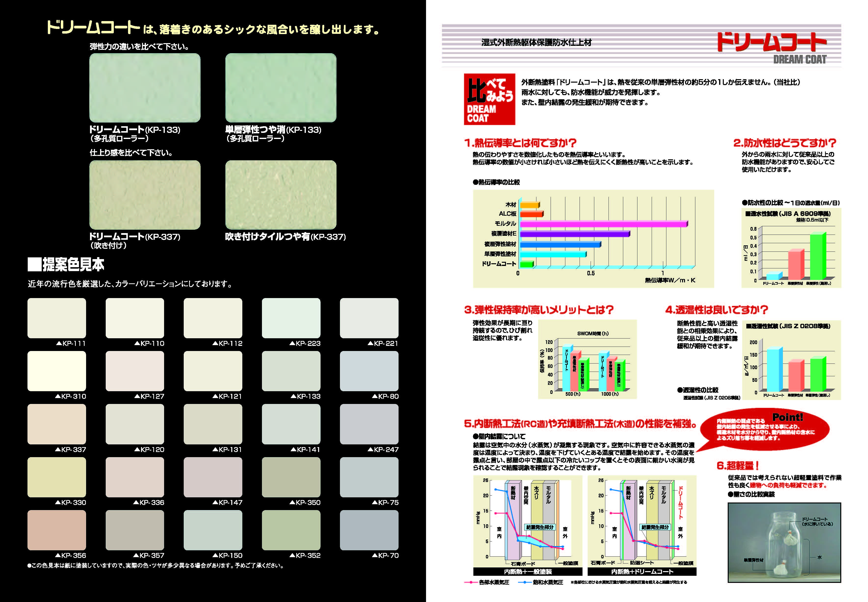Screen dimensions: 868x602
Task: Select the KP-310 cream swatch
Action: point(57,371)
